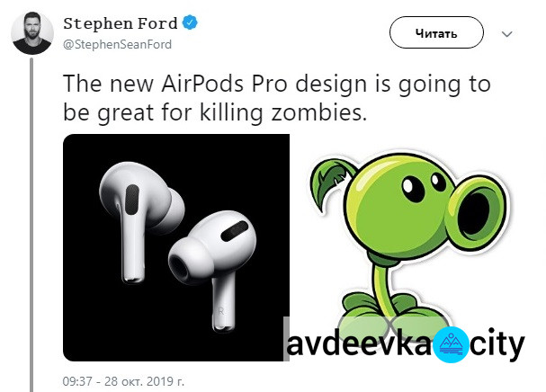
Task: Click the leaf on Peashooter's head
Action: click(331, 183)
